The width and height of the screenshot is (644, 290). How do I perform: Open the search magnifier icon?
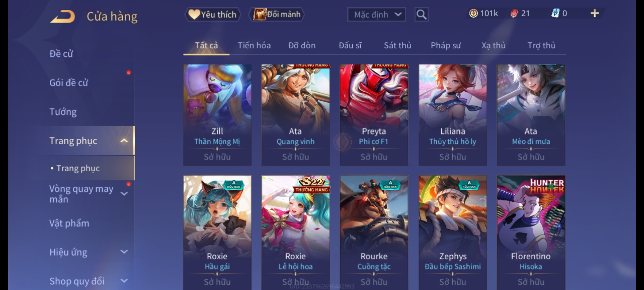point(421,15)
